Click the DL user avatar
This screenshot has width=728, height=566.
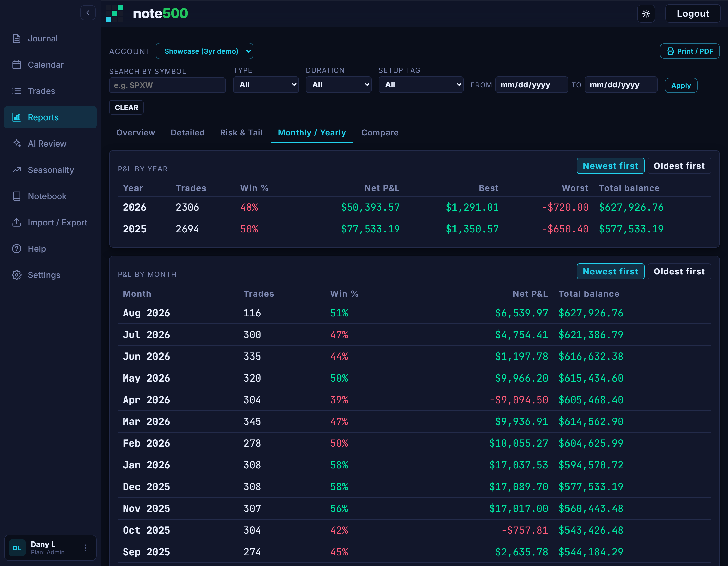click(x=17, y=548)
